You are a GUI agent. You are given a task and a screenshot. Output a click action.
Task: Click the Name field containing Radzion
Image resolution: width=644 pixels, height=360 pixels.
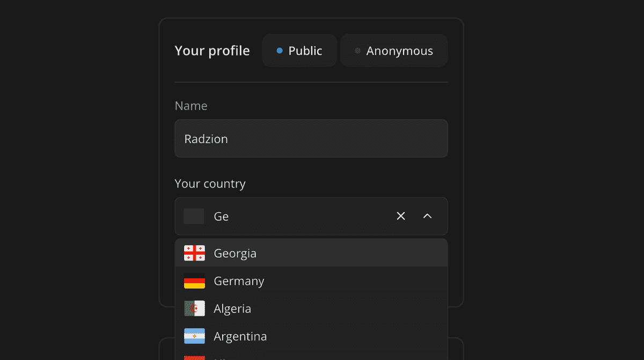311,138
